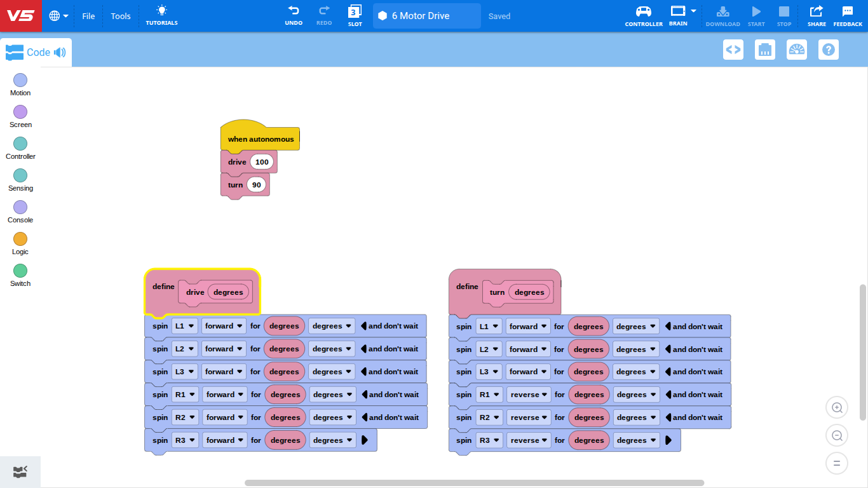Open the globe language selector
Image resolution: width=868 pixels, height=488 pixels.
point(58,16)
